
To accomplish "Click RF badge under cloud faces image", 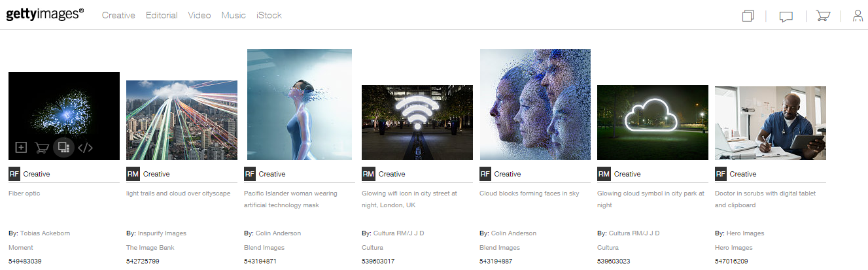I will click(485, 174).
